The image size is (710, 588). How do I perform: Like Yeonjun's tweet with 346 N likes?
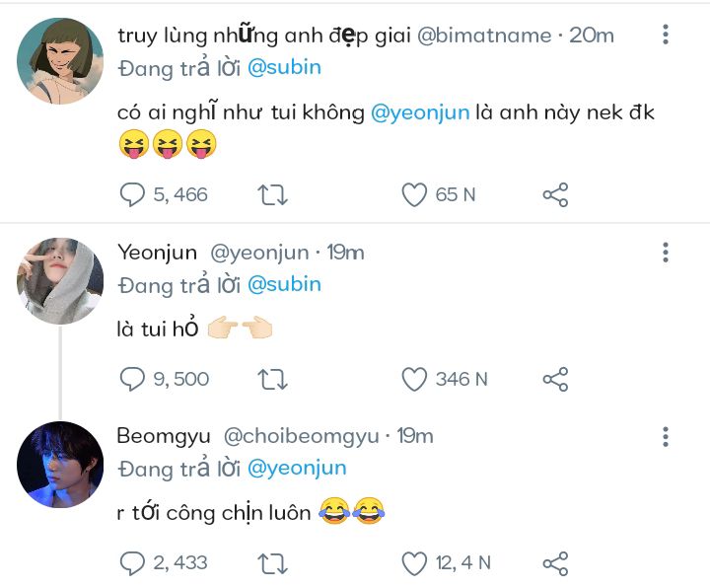[x=414, y=379]
